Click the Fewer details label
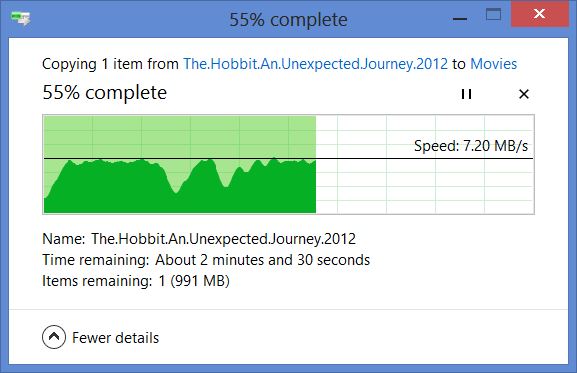The width and height of the screenshot is (577, 373). 116,338
